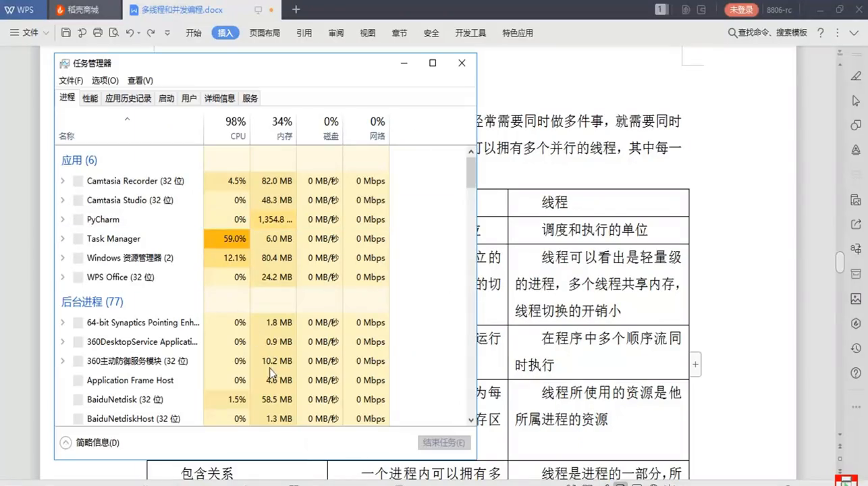Click PyCharm memory value 1,354.8

(275, 219)
